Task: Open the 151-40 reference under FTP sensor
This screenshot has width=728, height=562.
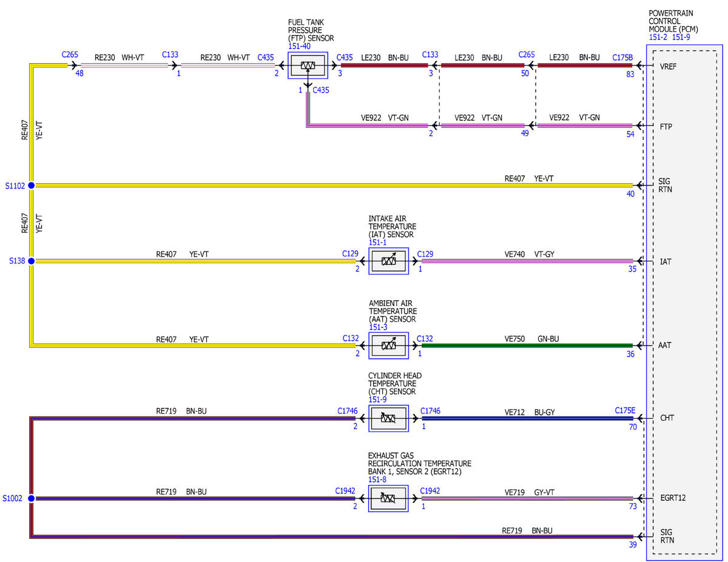Action: pyautogui.click(x=300, y=46)
